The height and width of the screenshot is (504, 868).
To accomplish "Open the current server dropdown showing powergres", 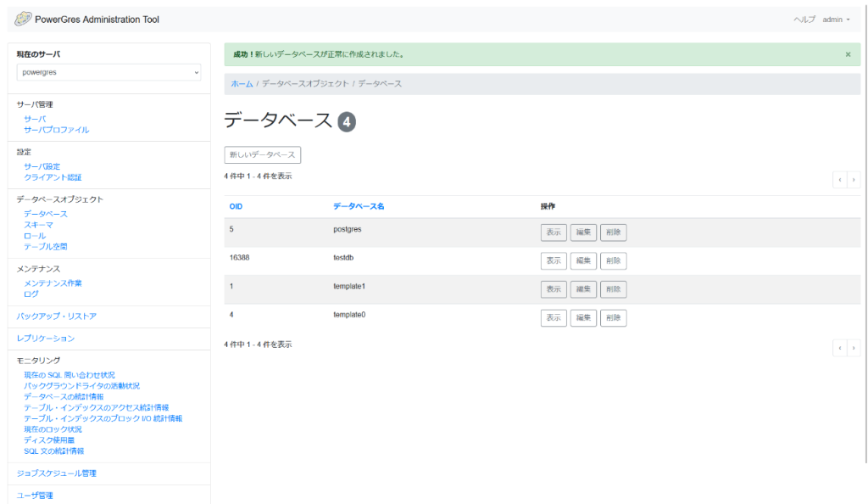I will pos(108,72).
